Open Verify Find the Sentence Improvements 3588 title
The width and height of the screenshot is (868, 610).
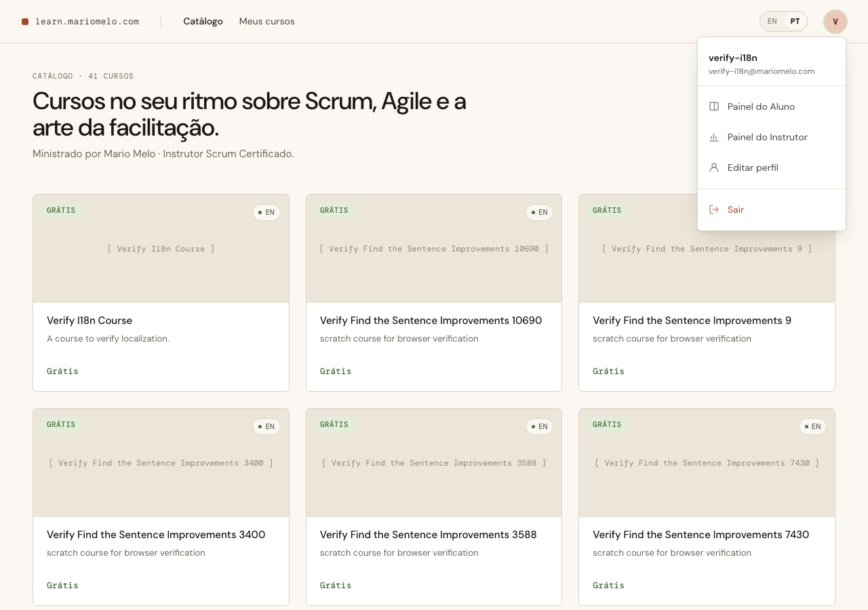428,535
